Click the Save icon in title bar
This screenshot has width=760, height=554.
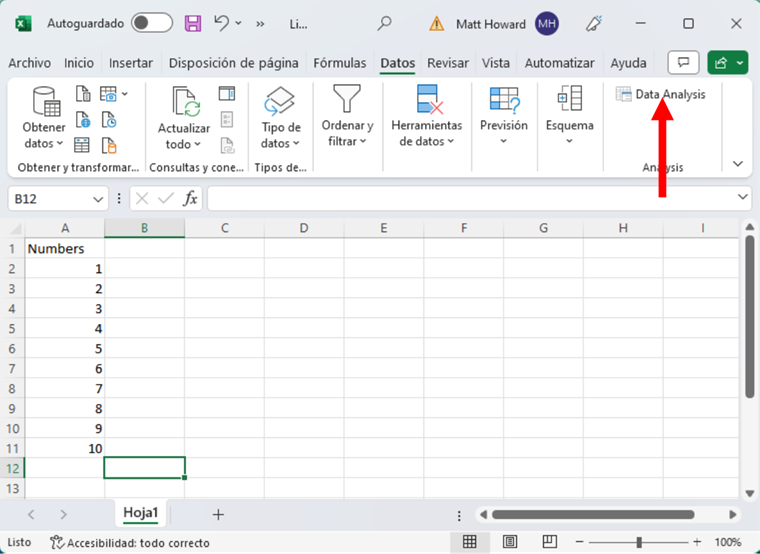point(193,23)
